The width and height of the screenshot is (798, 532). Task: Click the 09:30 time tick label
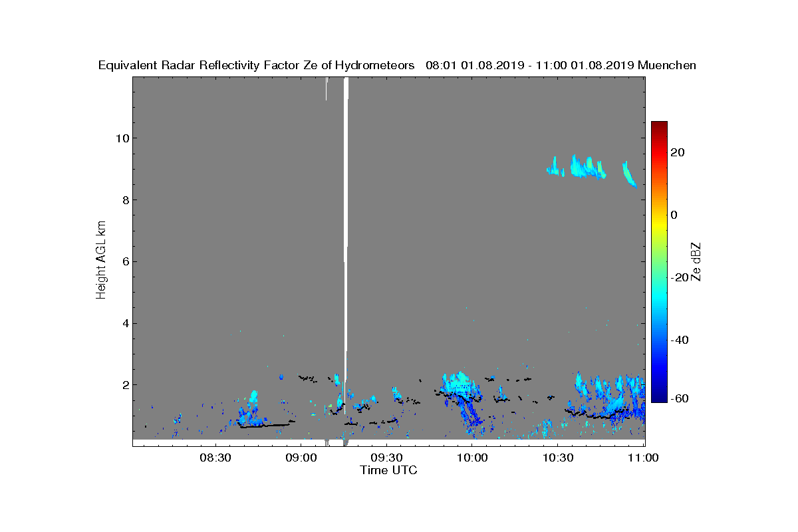pos(386,458)
